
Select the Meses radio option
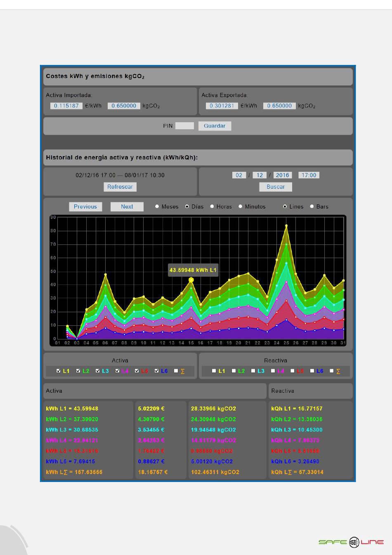(157, 206)
